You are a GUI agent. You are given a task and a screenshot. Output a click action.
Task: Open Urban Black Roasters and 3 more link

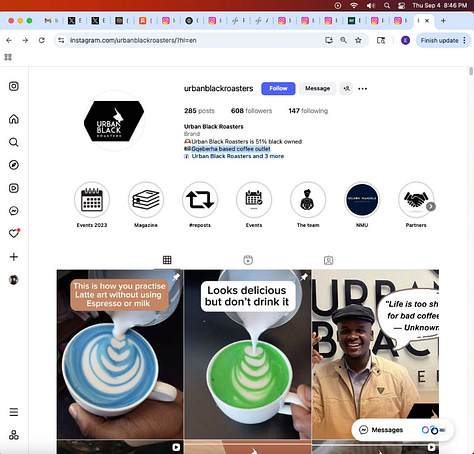238,156
